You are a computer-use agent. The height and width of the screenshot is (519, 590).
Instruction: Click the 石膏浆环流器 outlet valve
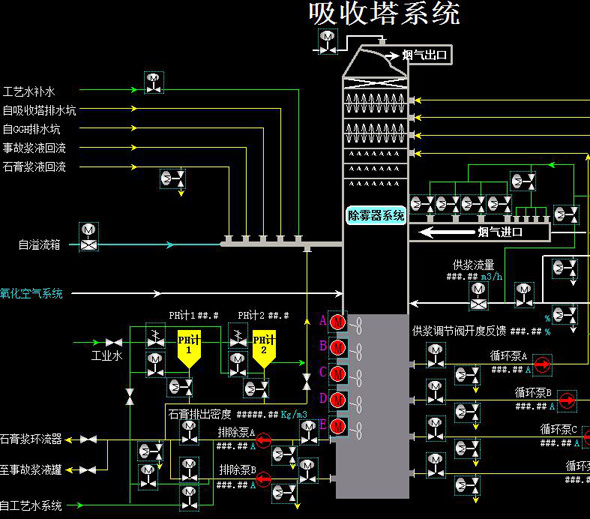pos(88,440)
